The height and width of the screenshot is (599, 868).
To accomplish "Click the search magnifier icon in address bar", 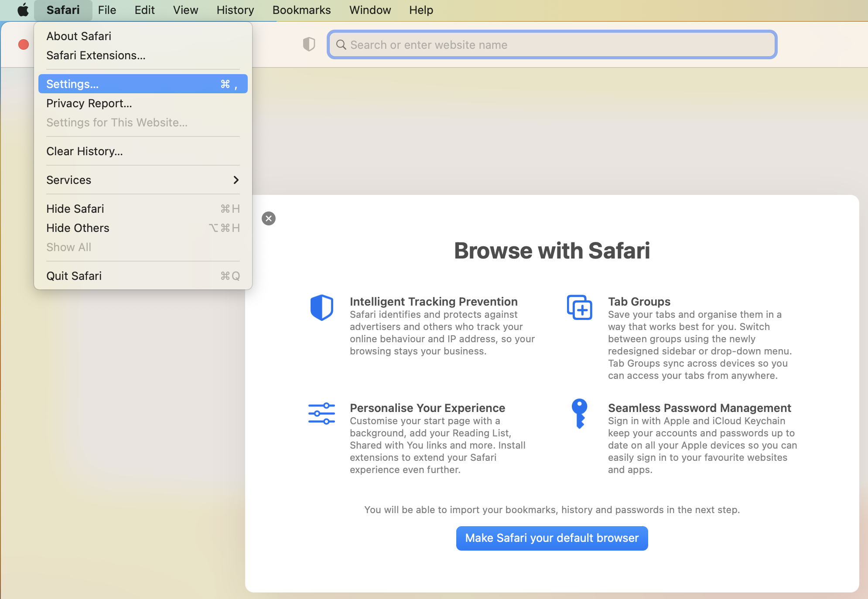I will pos(341,45).
